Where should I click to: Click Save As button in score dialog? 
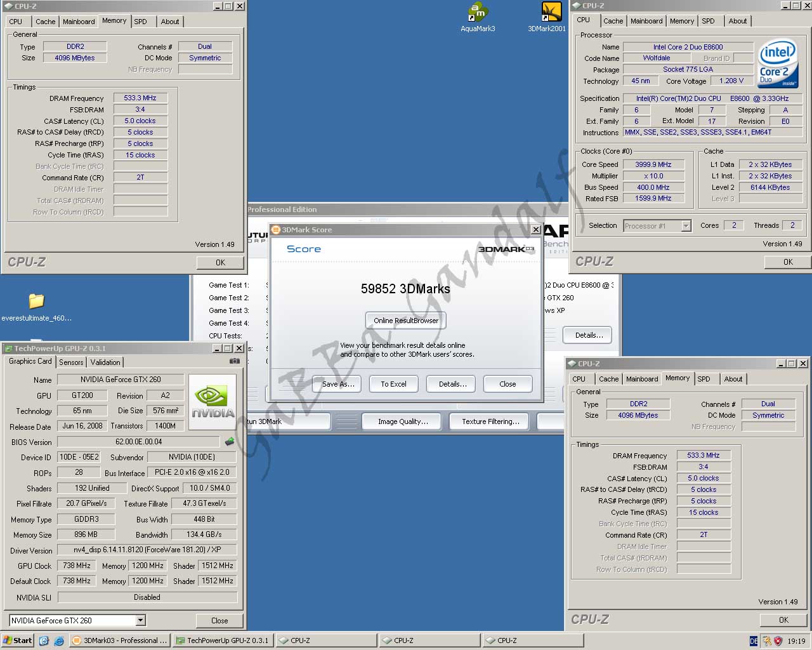tap(337, 384)
